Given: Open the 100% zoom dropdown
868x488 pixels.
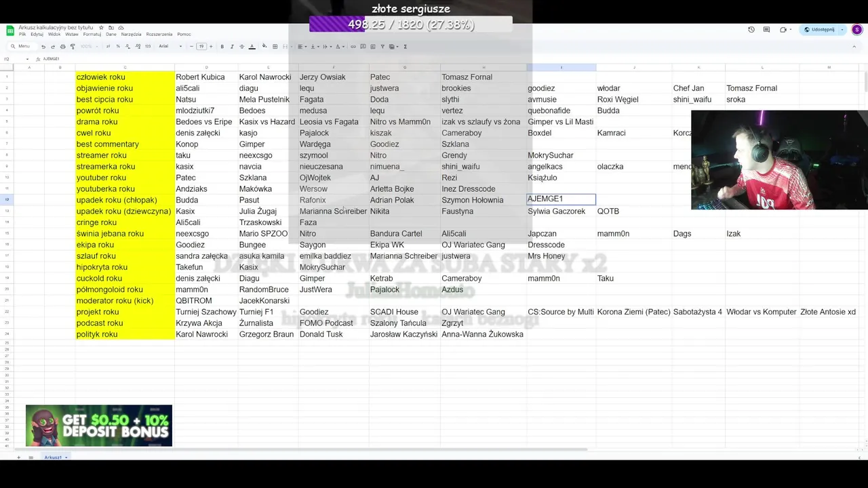Looking at the screenshot, I should pyautogui.click(x=90, y=46).
